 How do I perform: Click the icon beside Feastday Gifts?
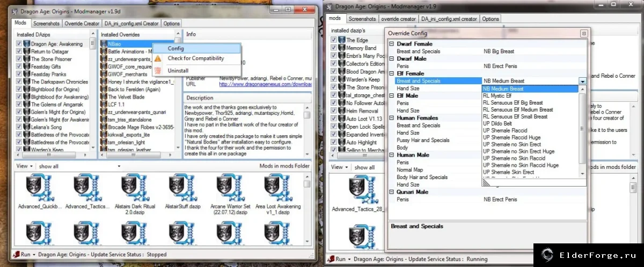27,66
